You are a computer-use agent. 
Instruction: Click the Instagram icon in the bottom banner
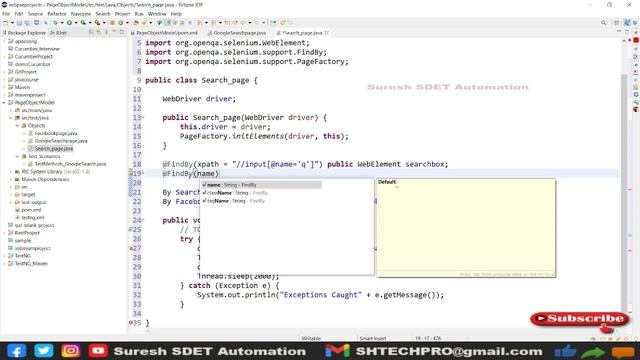[71, 351]
